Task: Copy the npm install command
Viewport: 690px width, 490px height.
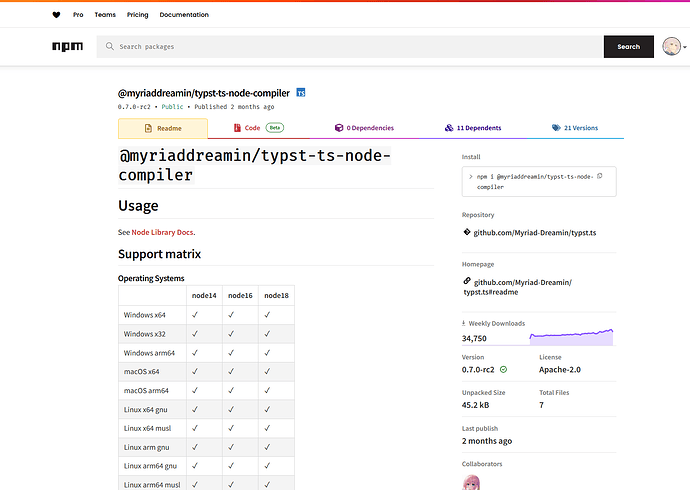Action: [599, 175]
